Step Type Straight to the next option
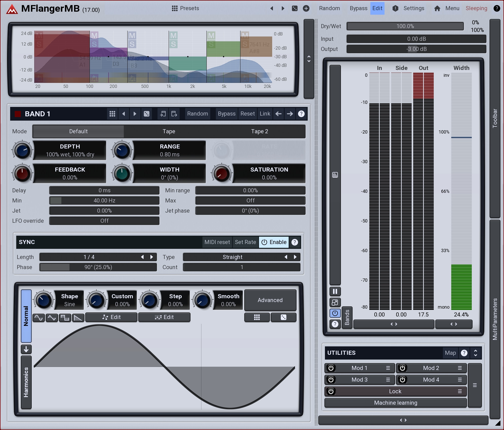The image size is (504, 430). [295, 257]
